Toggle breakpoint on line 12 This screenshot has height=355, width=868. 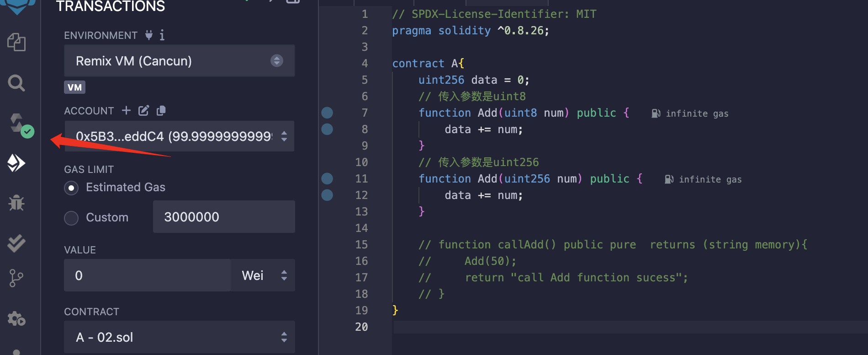tap(327, 195)
